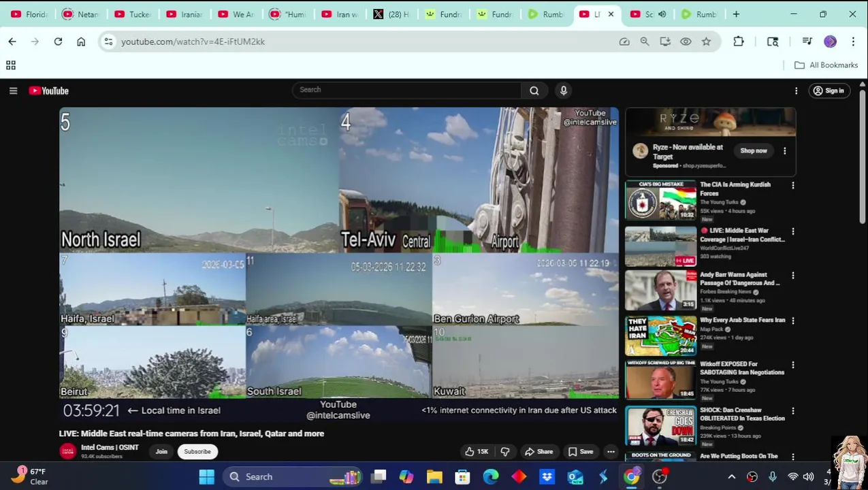
Task: Open options menu for the Ryze ad
Action: point(784,151)
